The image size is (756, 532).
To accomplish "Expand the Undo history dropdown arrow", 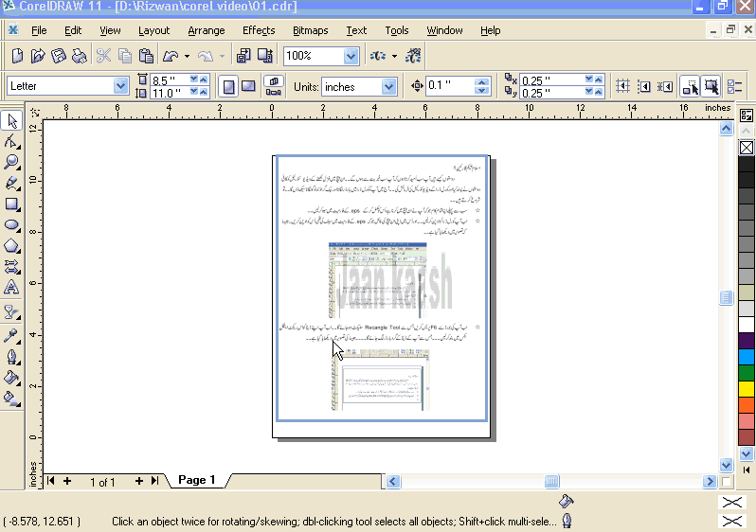I will point(187,57).
